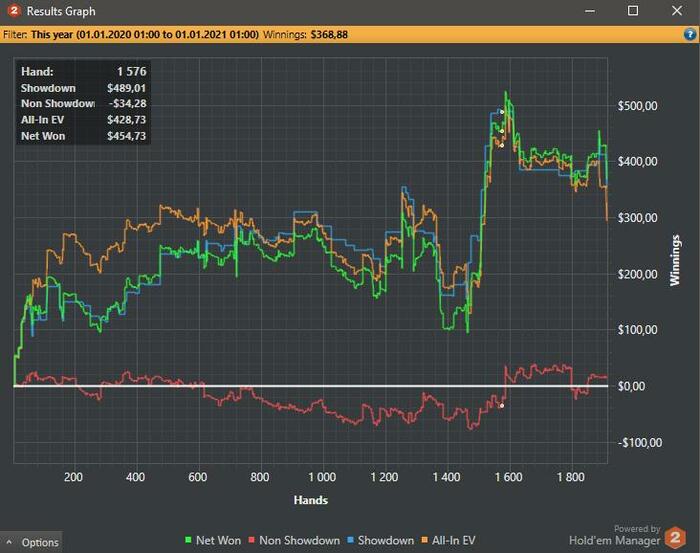This screenshot has height=553, width=700.
Task: Click the Non Showdown -$34,28 tooltip row
Action: pos(83,104)
